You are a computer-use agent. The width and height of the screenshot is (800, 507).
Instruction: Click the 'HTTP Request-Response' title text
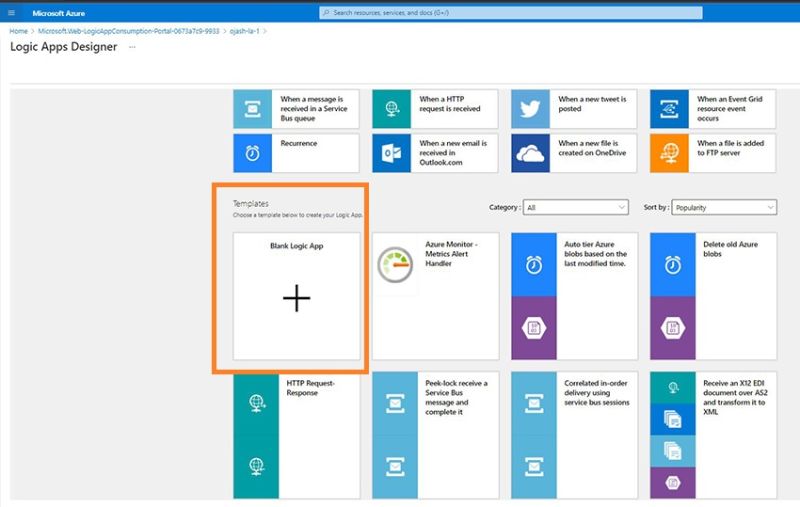tap(310, 388)
